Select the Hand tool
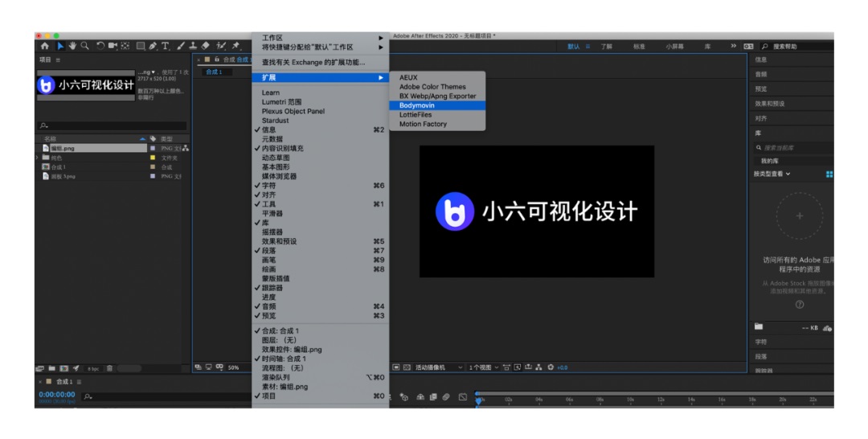Screen dimensions: 868x439 point(72,46)
